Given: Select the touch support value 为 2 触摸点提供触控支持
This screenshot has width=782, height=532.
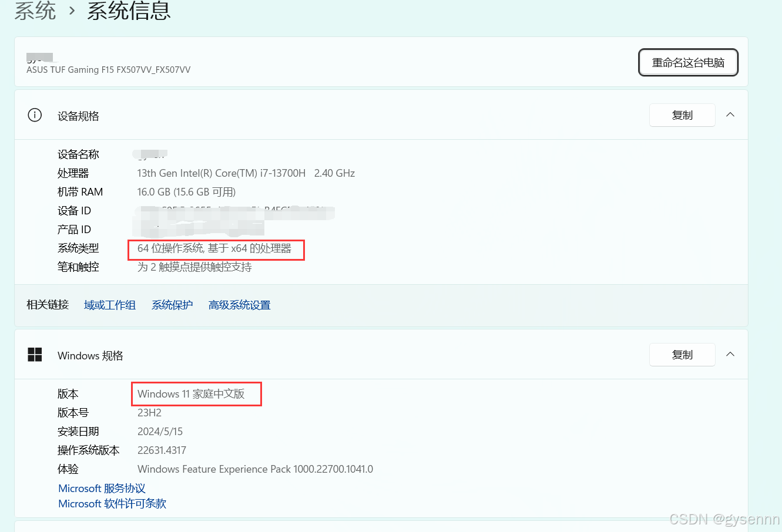Looking at the screenshot, I should pyautogui.click(x=194, y=267).
